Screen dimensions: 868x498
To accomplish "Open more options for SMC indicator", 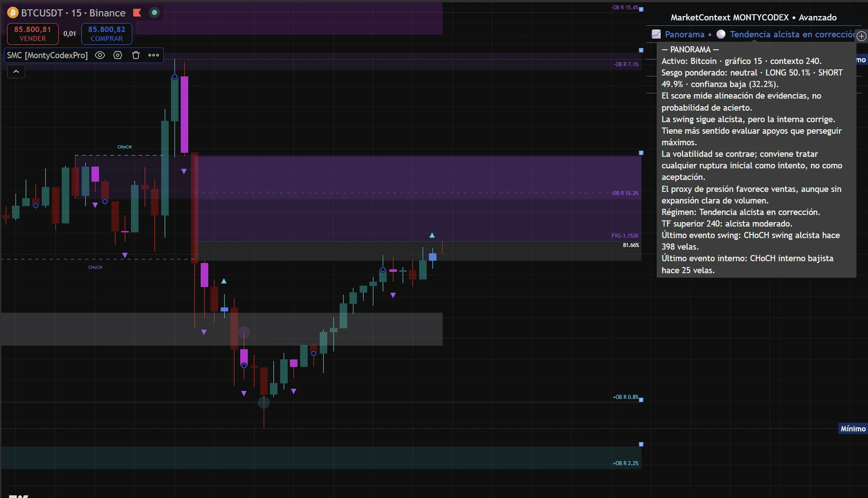I will coord(153,55).
